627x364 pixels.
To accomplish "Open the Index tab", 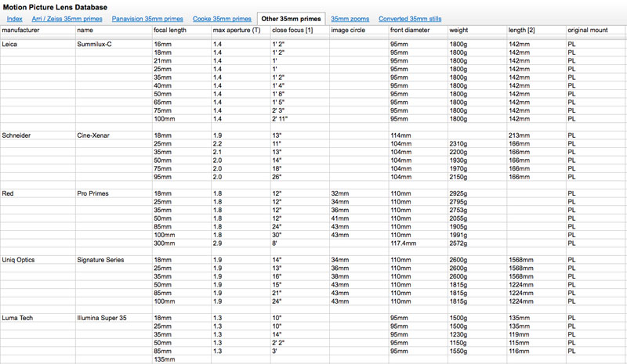I will [x=14, y=19].
